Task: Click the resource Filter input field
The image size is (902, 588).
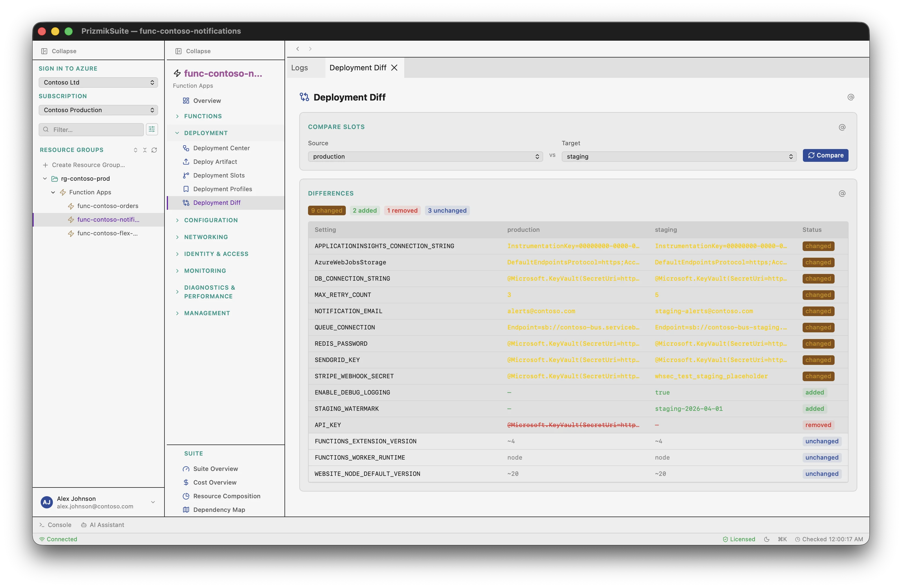Action: tap(91, 130)
